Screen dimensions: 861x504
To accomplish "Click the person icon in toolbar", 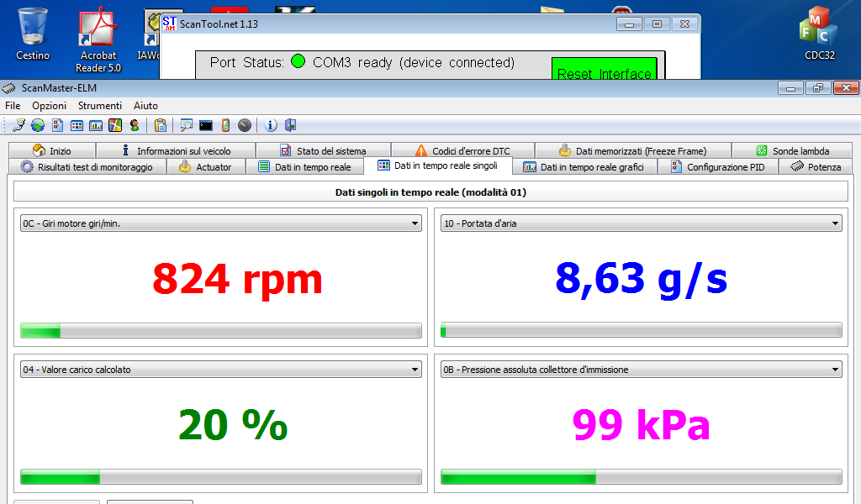I will tap(134, 125).
